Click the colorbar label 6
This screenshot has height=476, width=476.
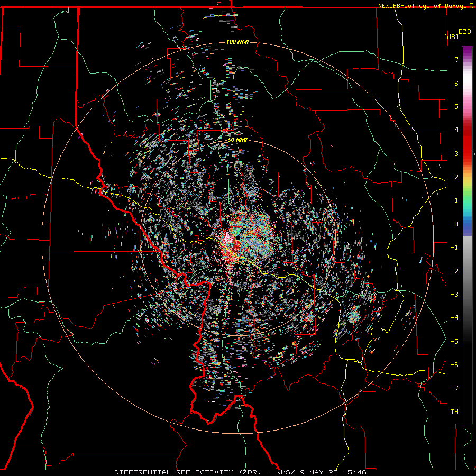click(456, 83)
